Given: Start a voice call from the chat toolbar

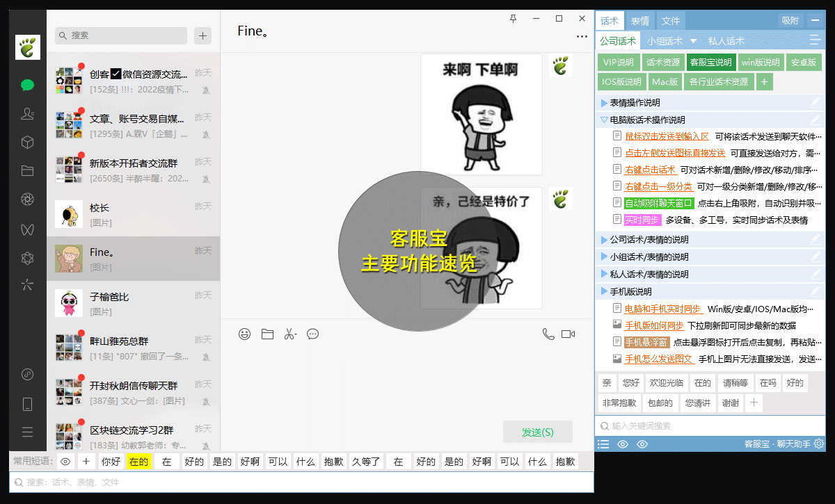Looking at the screenshot, I should (548, 334).
